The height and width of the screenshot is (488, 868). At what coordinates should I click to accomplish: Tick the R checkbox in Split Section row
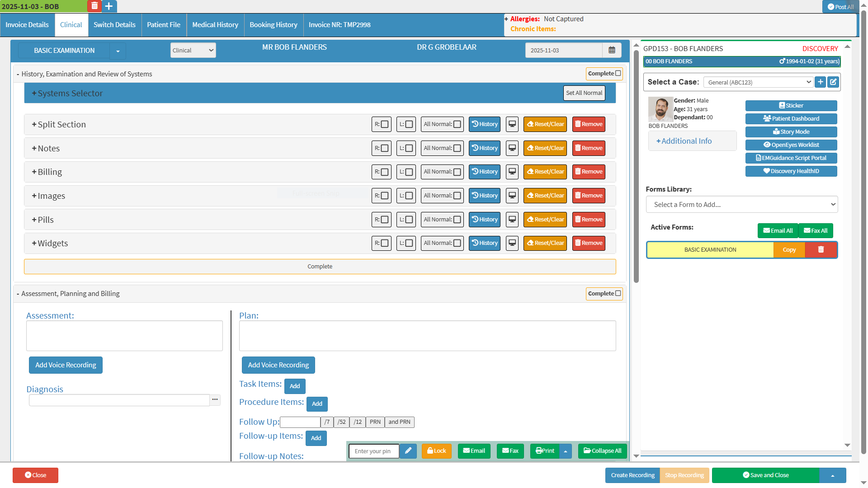[x=385, y=124]
